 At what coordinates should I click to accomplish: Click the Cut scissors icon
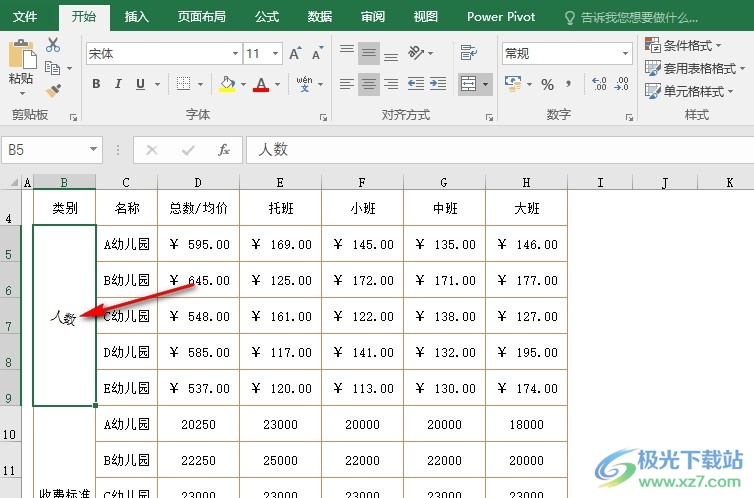coord(53,45)
